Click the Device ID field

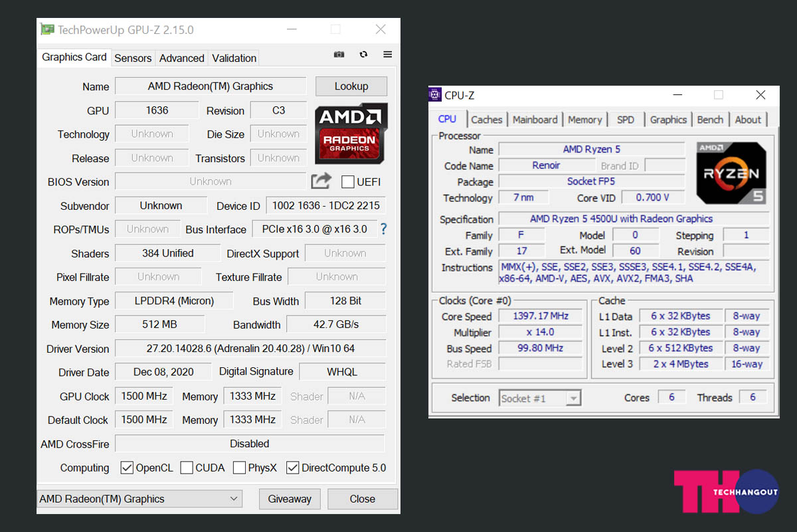[x=326, y=206]
